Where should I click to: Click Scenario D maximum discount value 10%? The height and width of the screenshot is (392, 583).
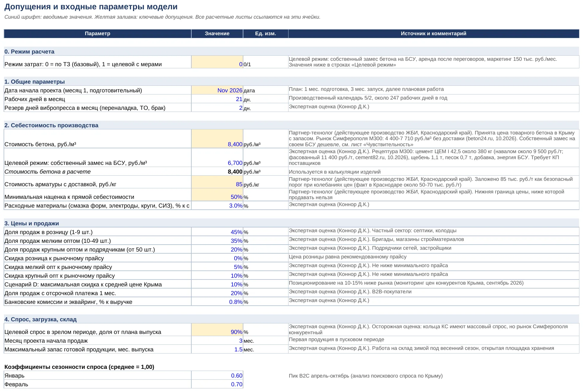click(217, 284)
